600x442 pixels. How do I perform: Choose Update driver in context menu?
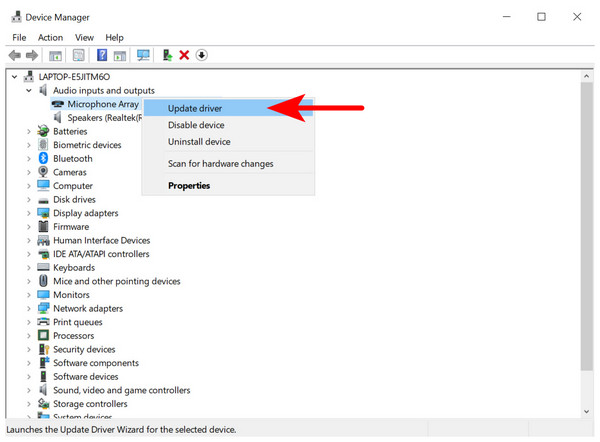(228, 108)
